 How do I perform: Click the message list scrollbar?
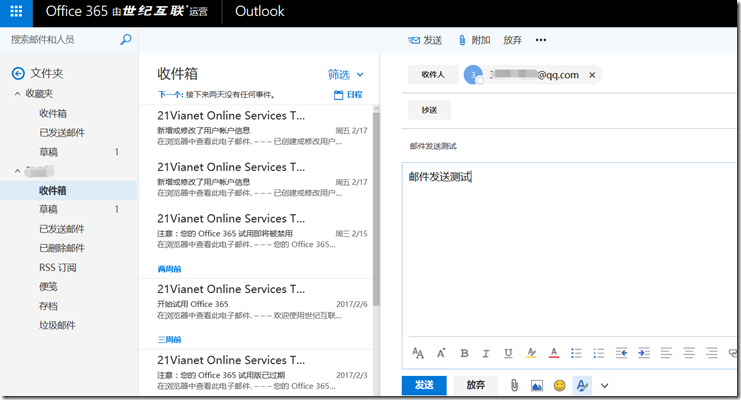tap(376, 208)
